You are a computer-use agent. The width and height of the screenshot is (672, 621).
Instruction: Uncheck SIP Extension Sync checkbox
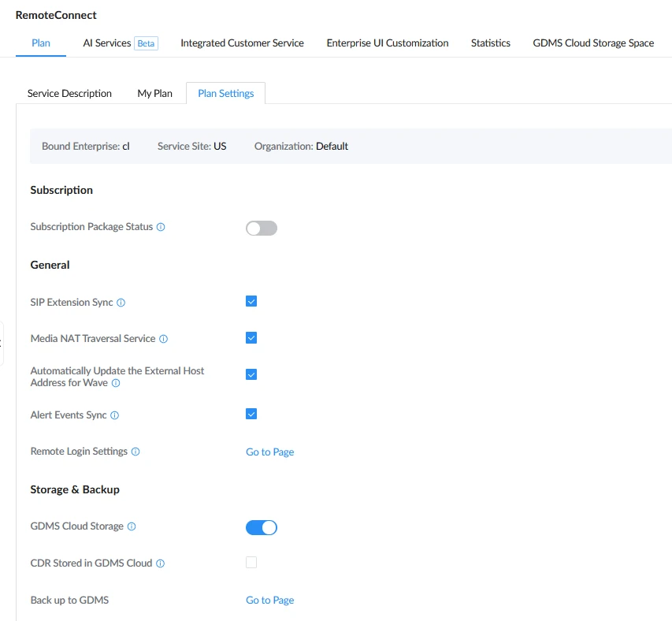251,301
